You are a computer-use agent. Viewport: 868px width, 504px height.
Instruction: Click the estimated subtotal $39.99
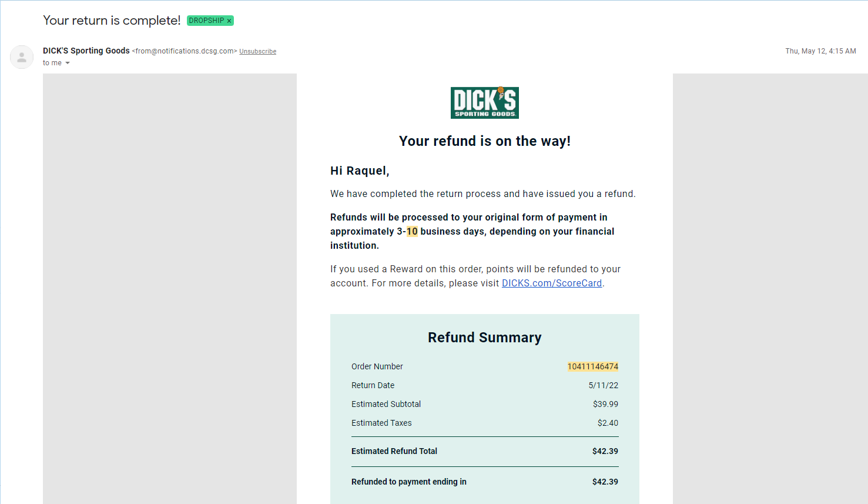click(605, 404)
